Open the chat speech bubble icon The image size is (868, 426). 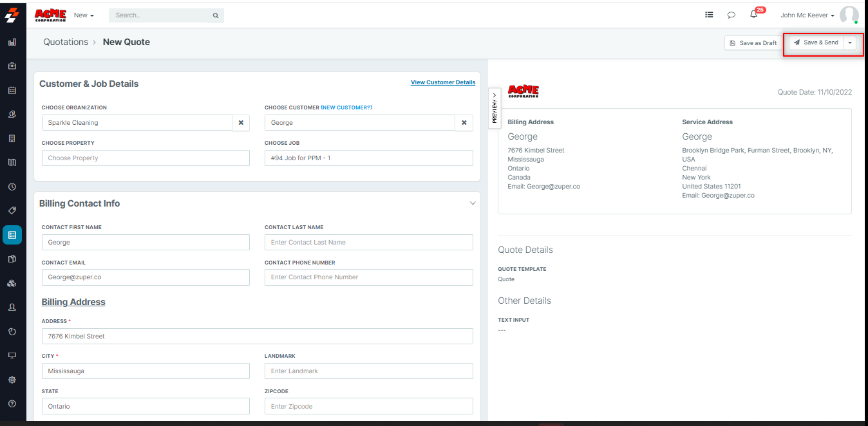[731, 15]
